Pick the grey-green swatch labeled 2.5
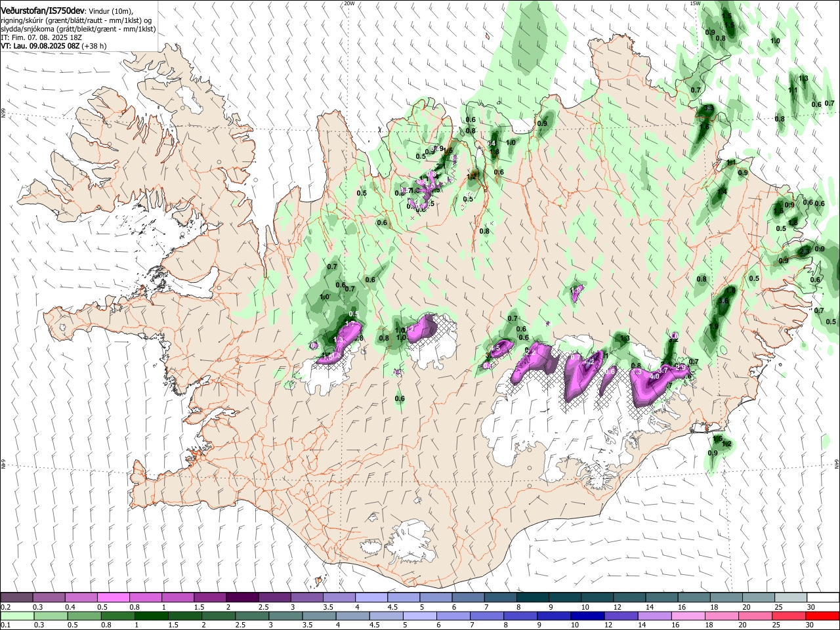Screen dimensions: 840x630 252,616
